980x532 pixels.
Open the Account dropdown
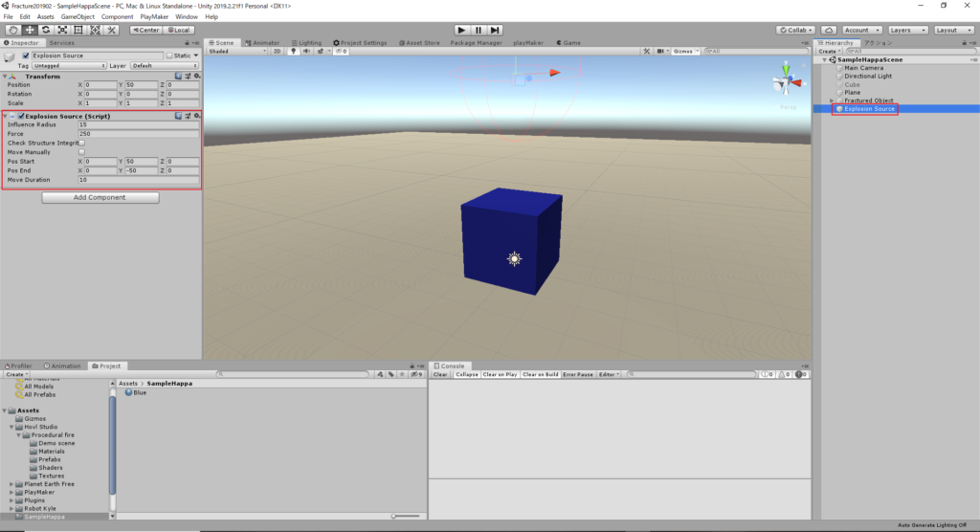pyautogui.click(x=861, y=30)
